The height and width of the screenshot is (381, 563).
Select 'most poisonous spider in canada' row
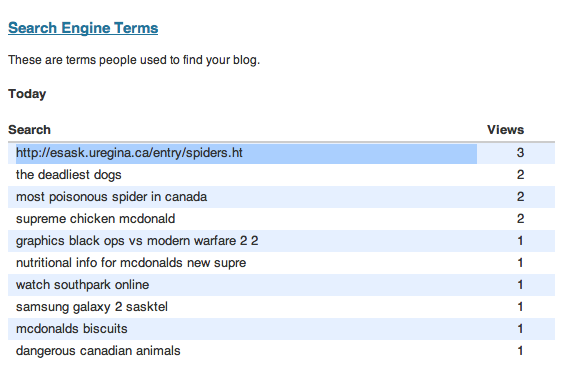tap(282, 197)
